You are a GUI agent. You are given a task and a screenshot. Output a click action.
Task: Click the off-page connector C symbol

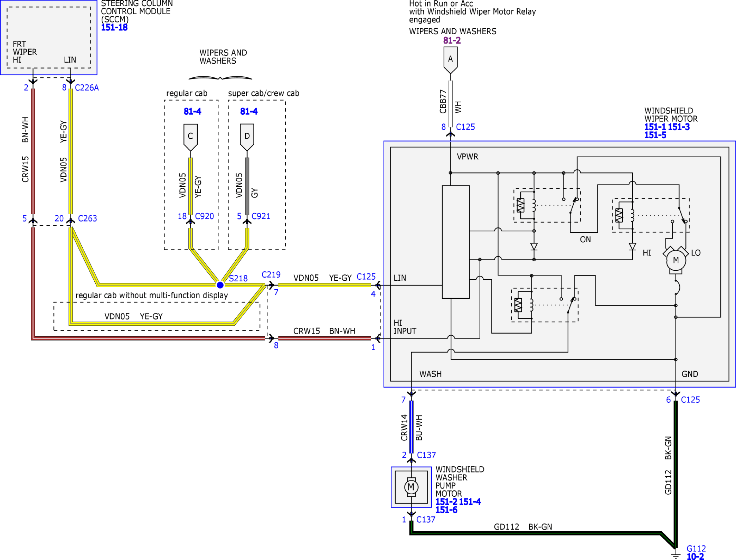[190, 137]
